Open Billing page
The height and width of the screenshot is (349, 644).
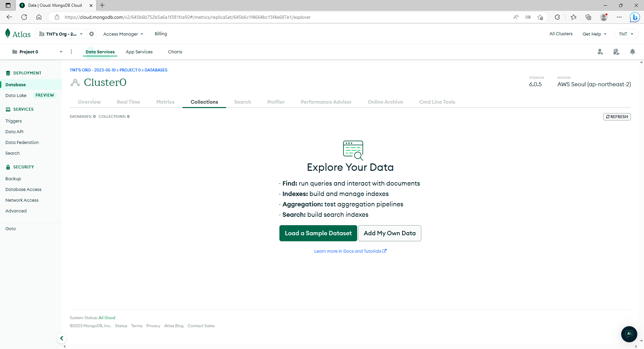[x=161, y=34]
